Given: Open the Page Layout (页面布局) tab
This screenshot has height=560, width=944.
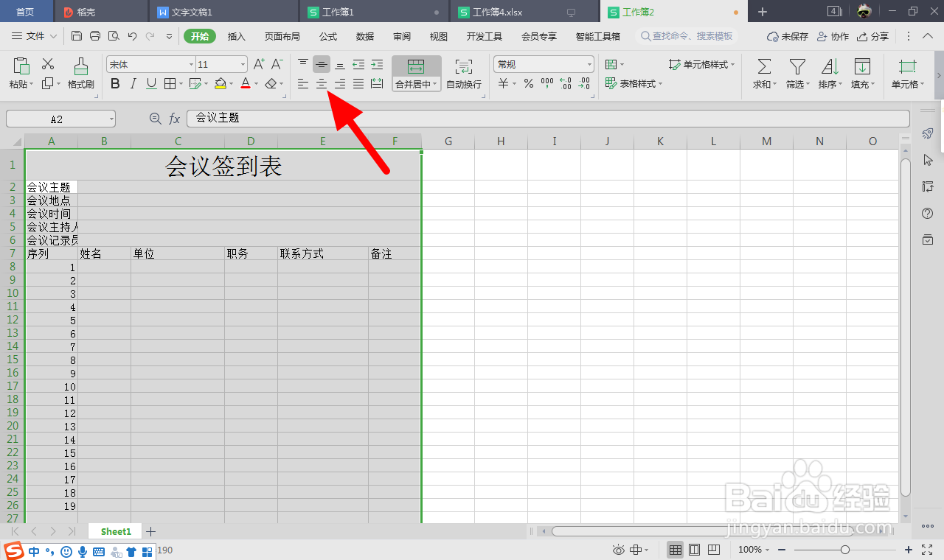Looking at the screenshot, I should (282, 36).
